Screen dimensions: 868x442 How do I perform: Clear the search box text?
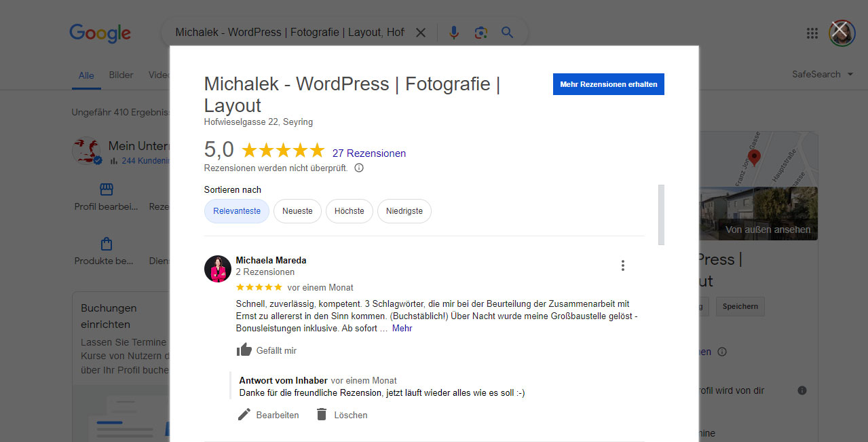(421, 33)
